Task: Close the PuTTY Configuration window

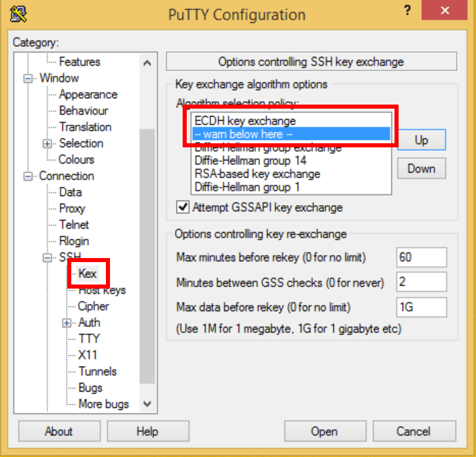Action: pyautogui.click(x=445, y=11)
